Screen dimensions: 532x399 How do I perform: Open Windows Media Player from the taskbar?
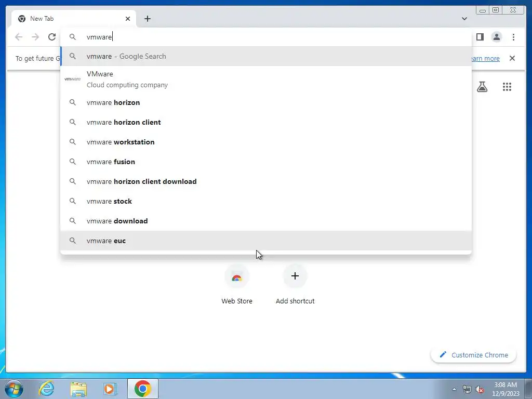pos(110,389)
